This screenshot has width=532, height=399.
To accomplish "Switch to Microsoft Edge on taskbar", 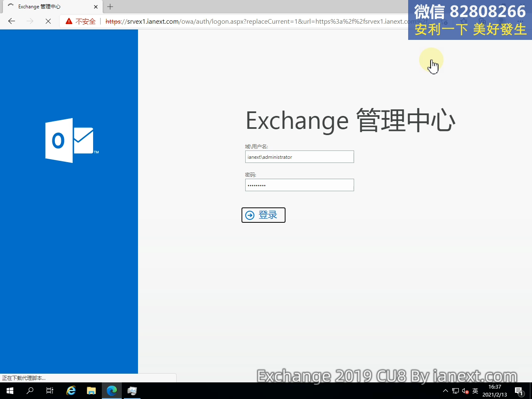I will pos(112,391).
